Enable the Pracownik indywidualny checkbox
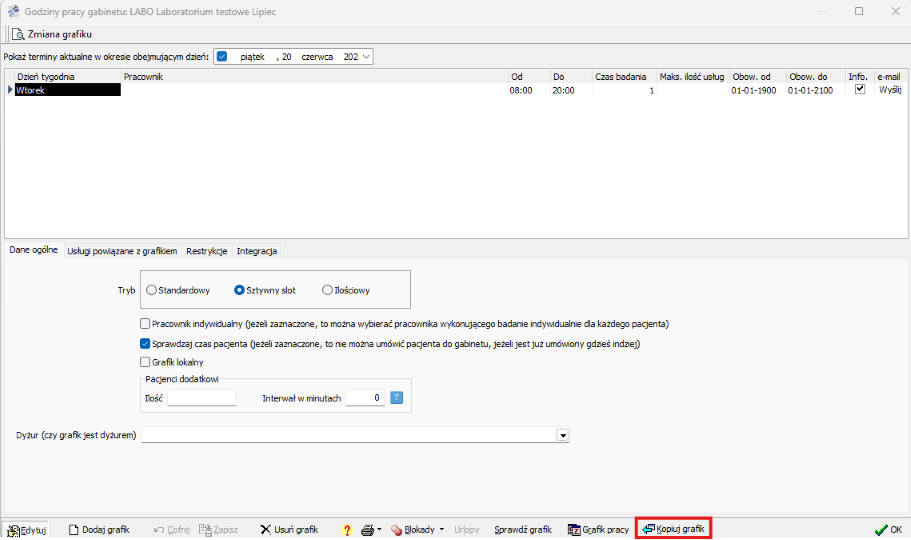This screenshot has width=911, height=540. 146,324
